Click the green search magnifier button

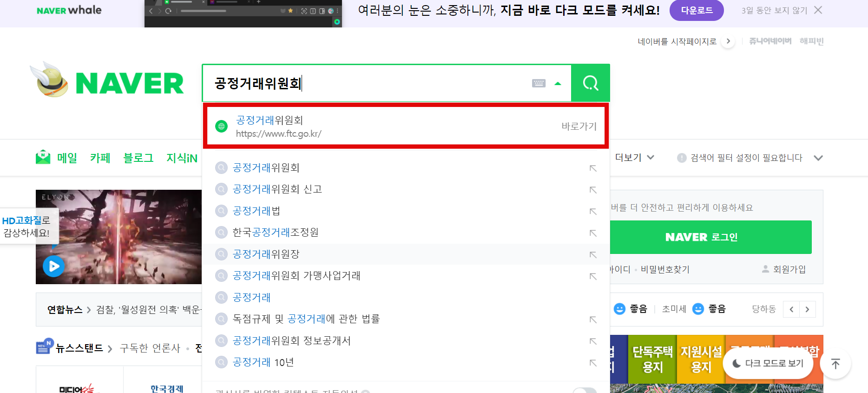coord(590,83)
